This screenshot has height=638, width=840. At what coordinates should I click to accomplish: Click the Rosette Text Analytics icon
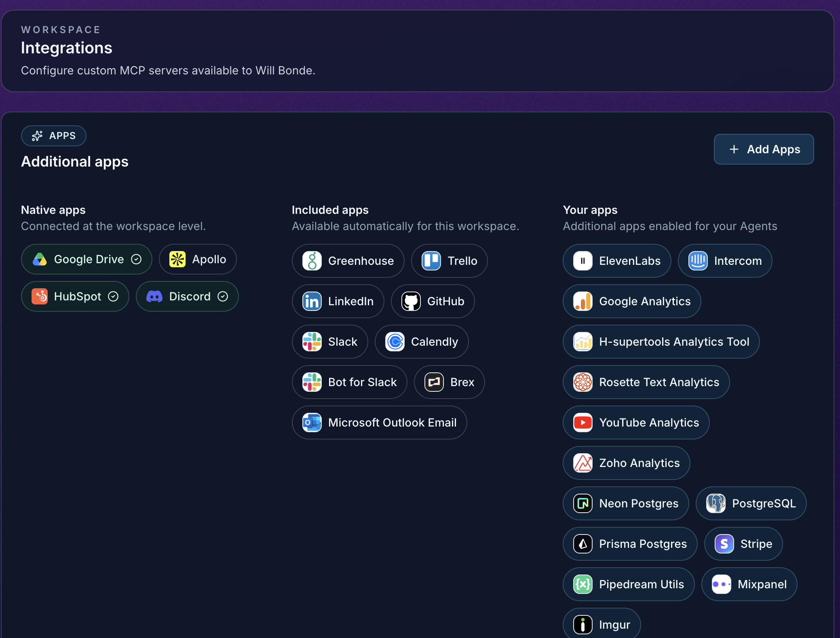point(583,382)
